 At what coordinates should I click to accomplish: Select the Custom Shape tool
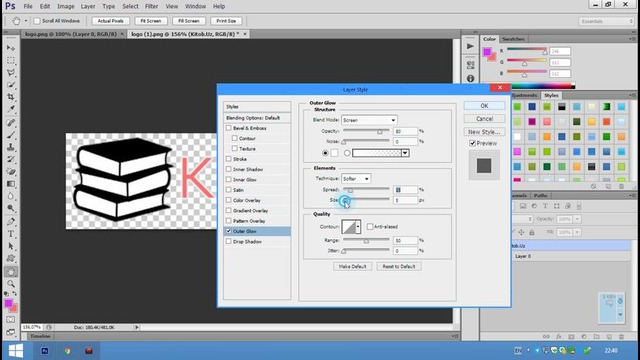(11, 258)
